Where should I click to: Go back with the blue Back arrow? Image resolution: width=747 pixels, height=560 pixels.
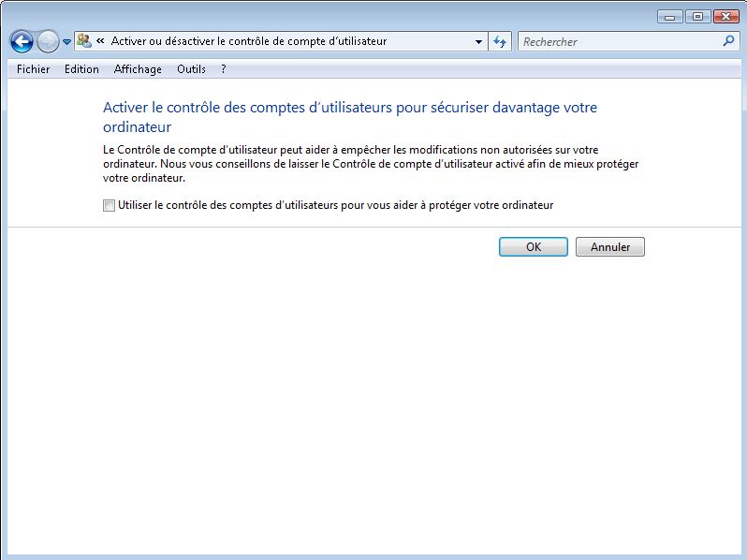tap(22, 42)
